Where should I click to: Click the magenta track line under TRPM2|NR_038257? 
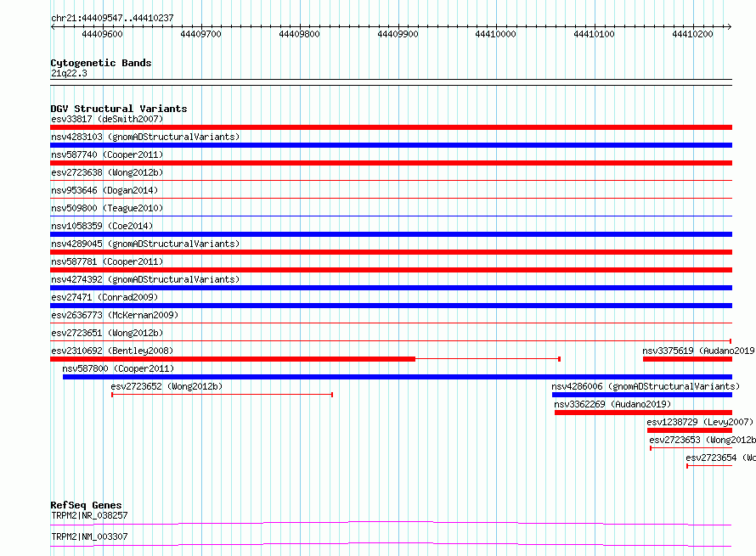(x=391, y=523)
